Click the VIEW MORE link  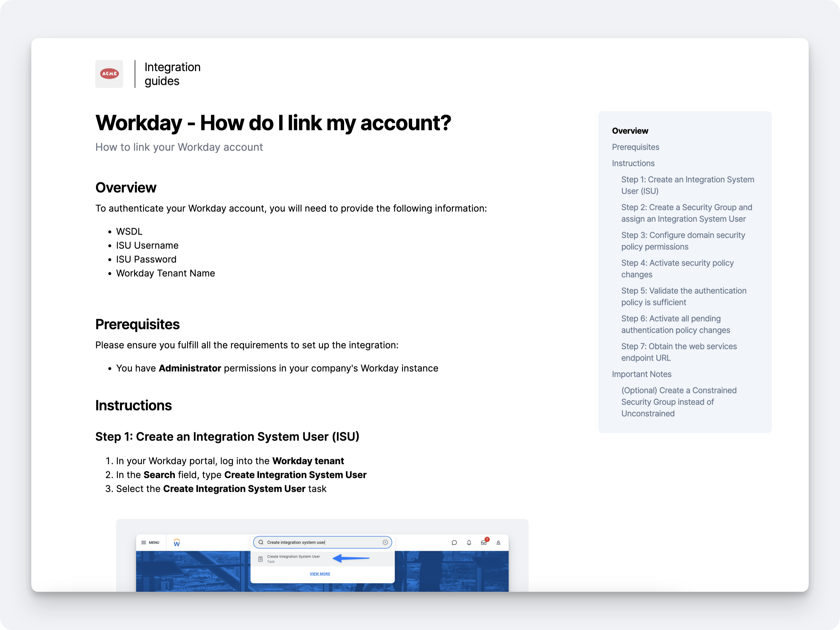[x=320, y=574]
